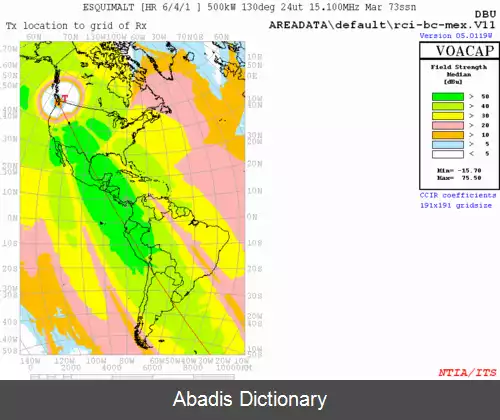
Task: Click the NTIA/ITS label
Action: pyautogui.click(x=467, y=372)
